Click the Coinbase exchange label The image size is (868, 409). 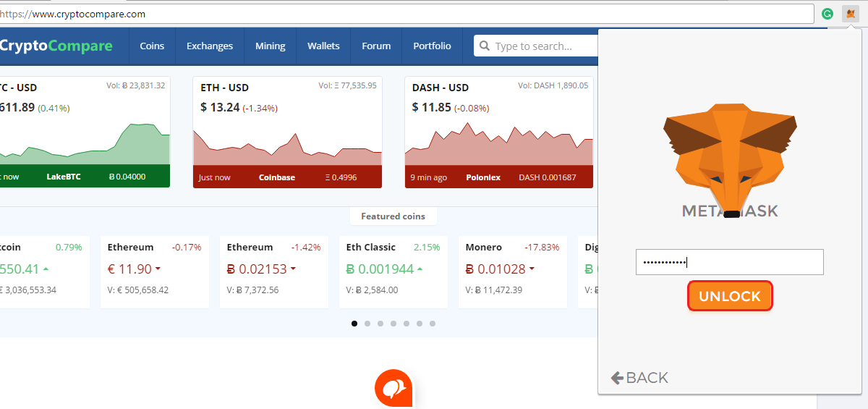pyautogui.click(x=277, y=177)
